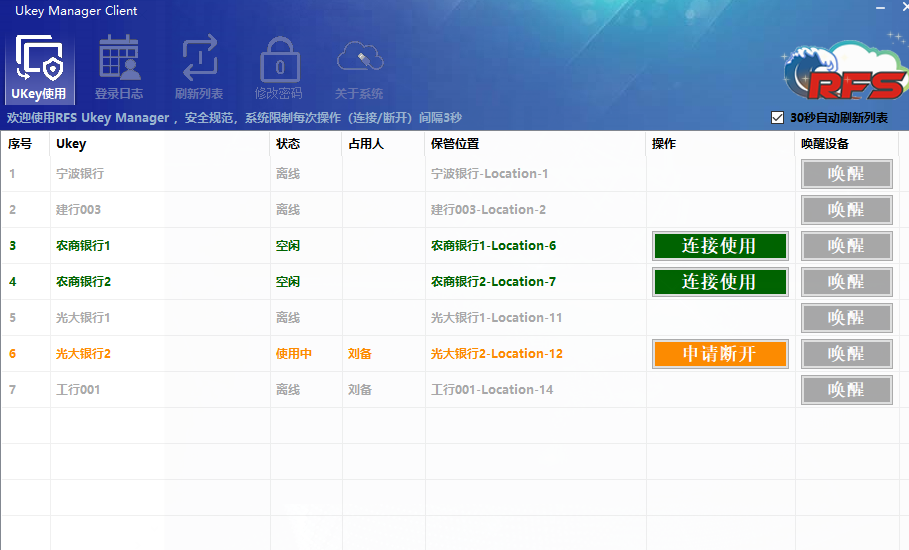Viewport: 909px width, 550px height.
Task: Open the 修改密码 change password icon
Action: pyautogui.click(x=278, y=68)
